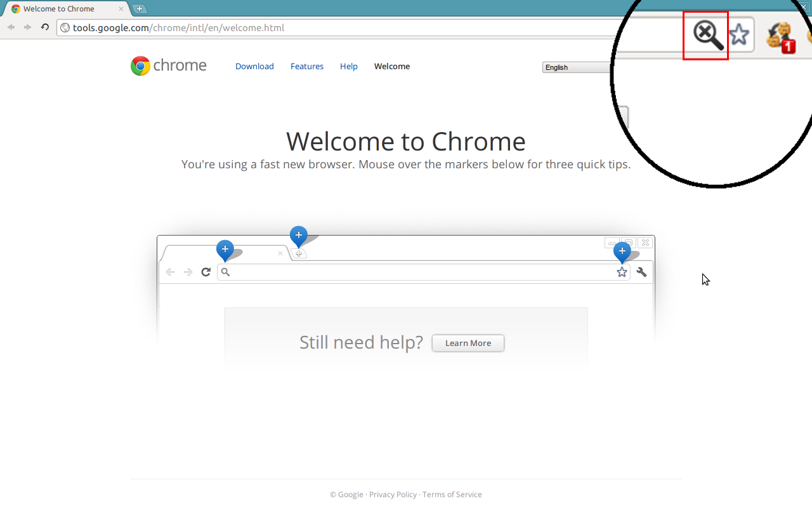Open the cookie extension with badge 1
Image resolution: width=812 pixels, height=508 pixels.
click(780, 37)
